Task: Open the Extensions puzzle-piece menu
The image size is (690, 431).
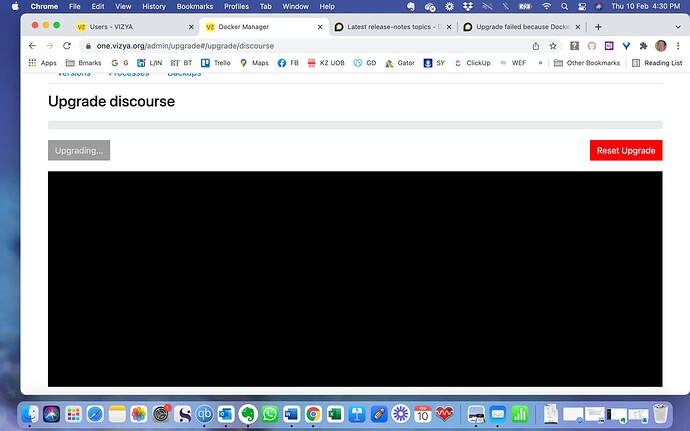Action: coord(643,46)
